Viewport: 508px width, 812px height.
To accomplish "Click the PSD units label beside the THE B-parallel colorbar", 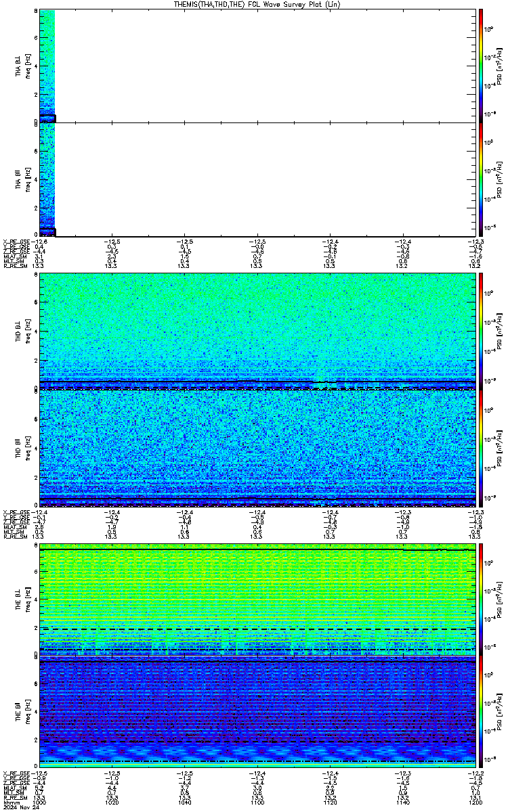I will 499,713.
